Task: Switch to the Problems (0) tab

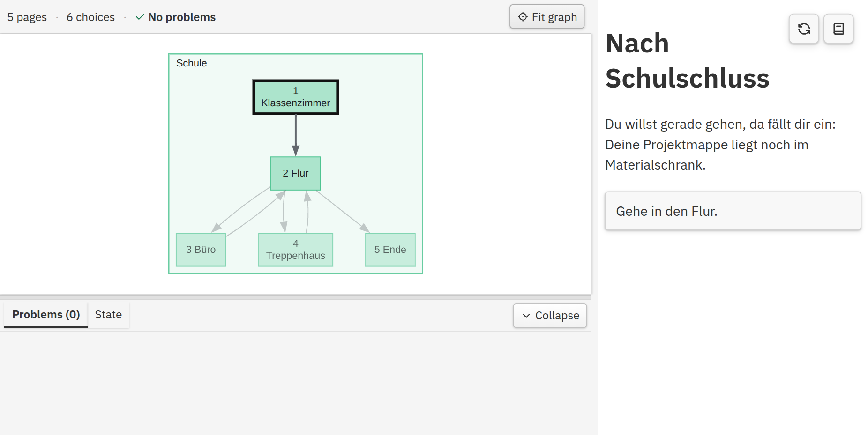Action: 46,315
